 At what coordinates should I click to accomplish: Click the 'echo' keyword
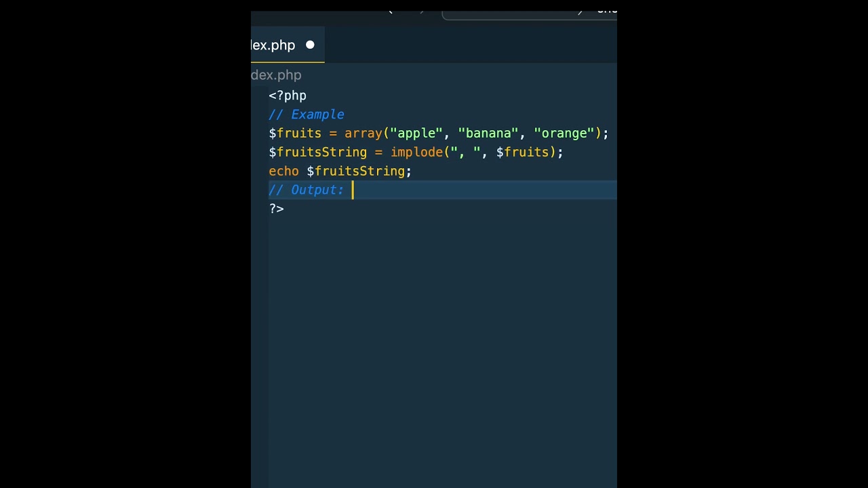click(283, 171)
